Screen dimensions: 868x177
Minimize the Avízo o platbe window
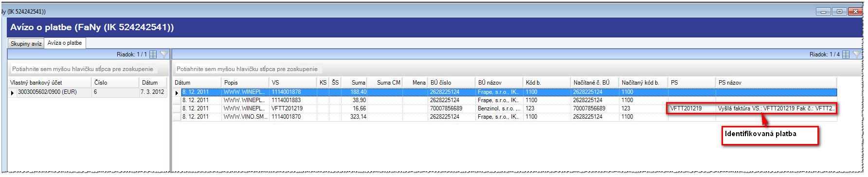point(824,12)
